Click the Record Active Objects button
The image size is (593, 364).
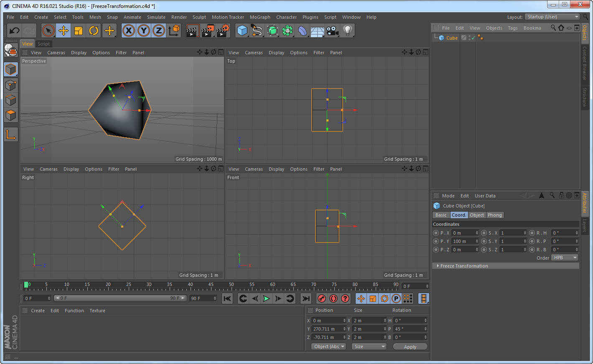click(x=321, y=298)
